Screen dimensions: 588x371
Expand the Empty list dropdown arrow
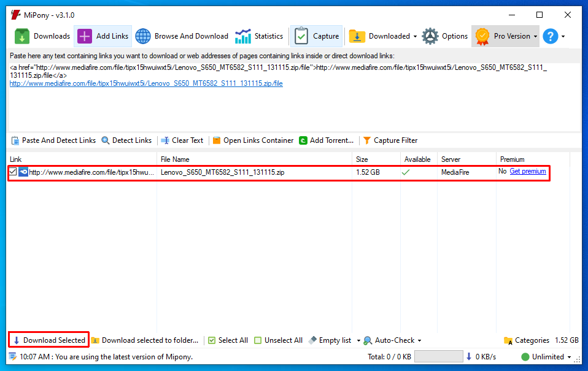[x=358, y=341]
